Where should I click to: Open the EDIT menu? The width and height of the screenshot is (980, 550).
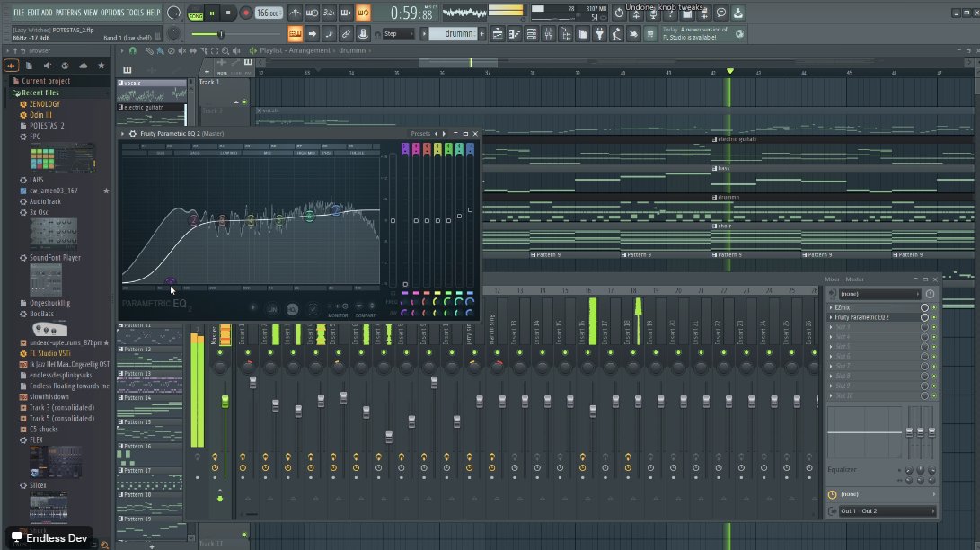[33, 13]
